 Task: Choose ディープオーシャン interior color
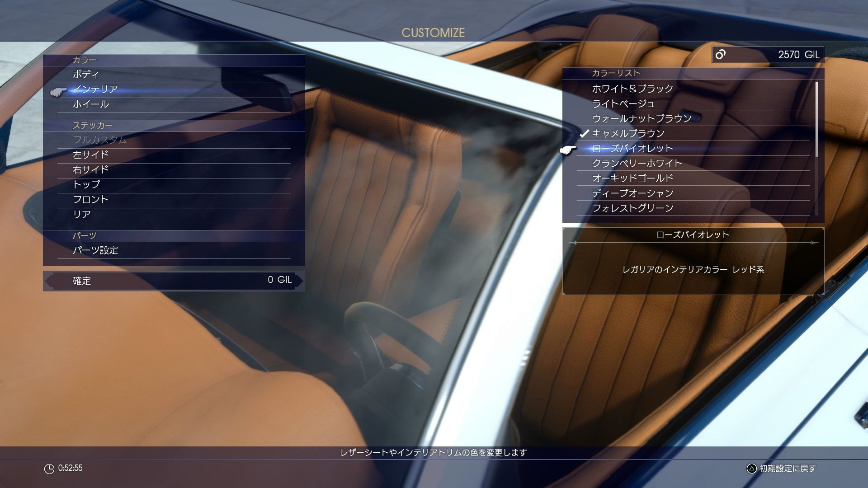[693, 193]
